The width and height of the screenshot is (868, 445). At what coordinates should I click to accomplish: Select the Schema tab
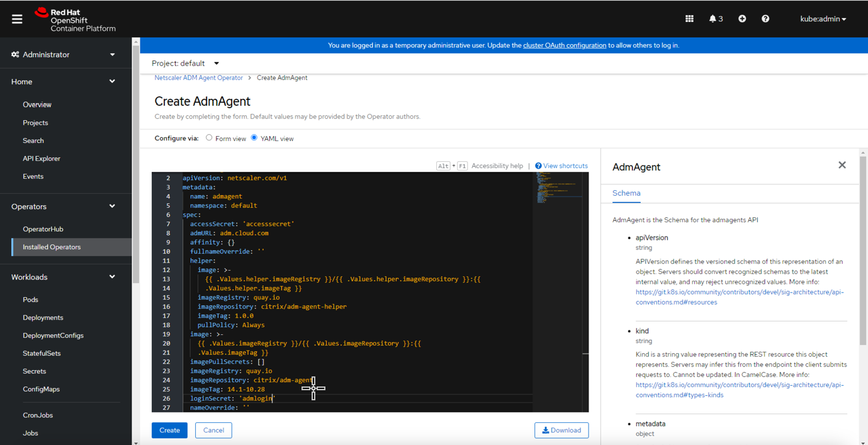(626, 193)
